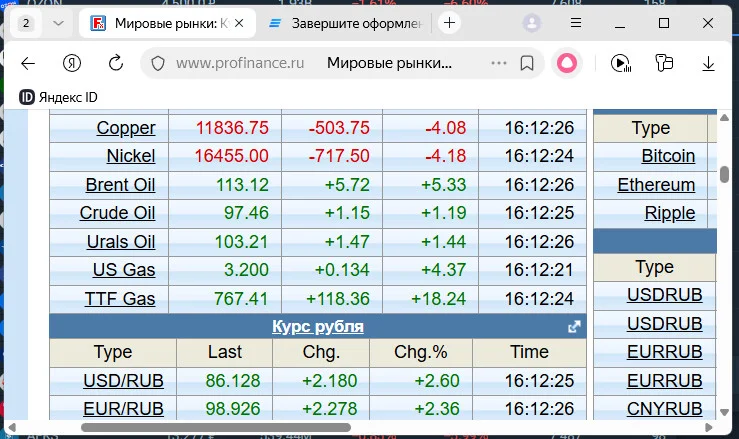This screenshot has width=739, height=439.
Task: Open the Brent Oil quote link
Action: [x=120, y=185]
